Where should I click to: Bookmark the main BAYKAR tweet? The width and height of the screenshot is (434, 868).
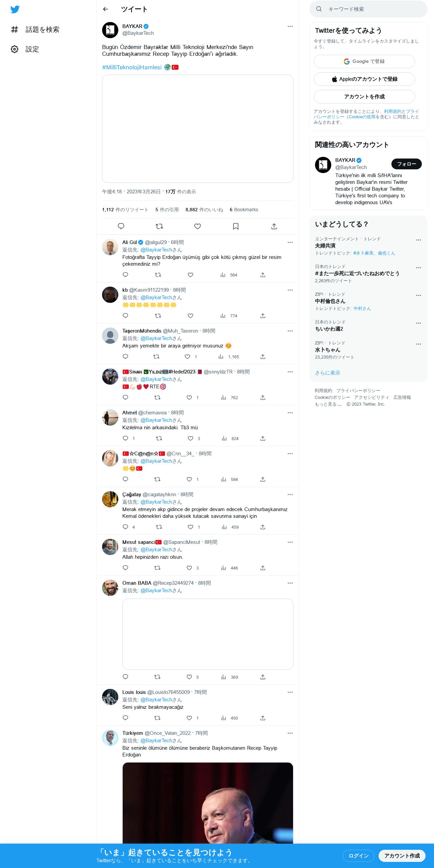236,226
